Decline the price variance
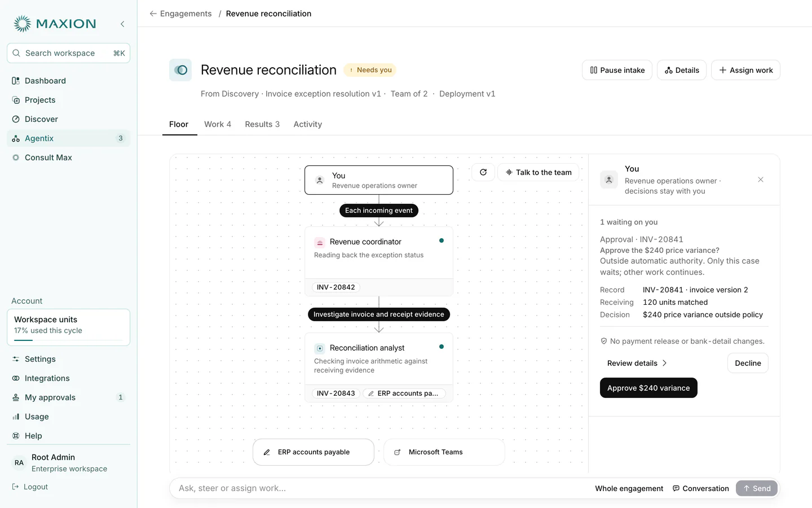 coord(748,363)
